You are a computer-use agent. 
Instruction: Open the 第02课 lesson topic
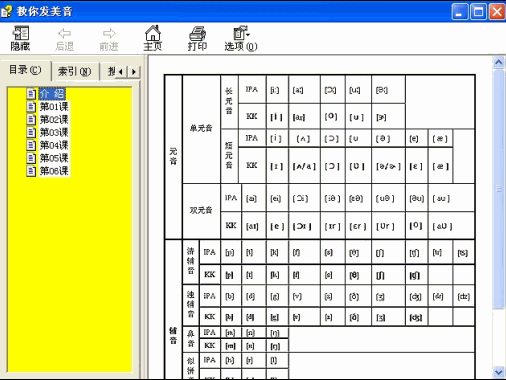[54, 119]
